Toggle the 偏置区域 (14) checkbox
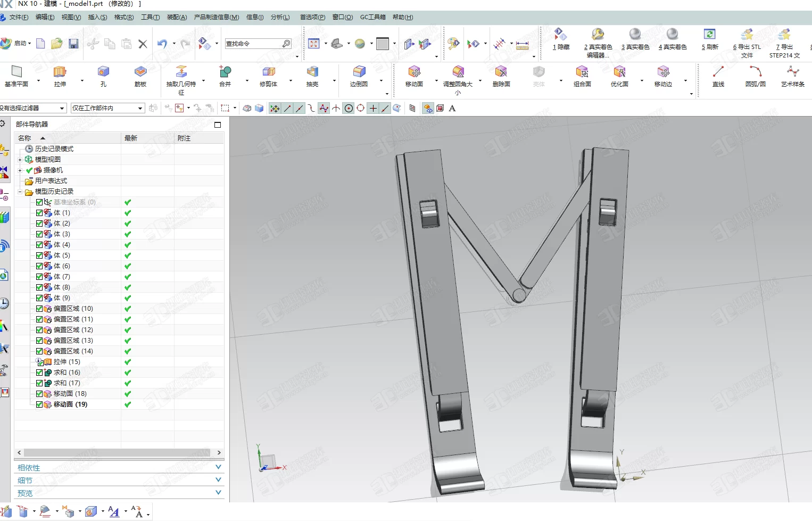Screen dimensions: 812x521 pos(39,351)
